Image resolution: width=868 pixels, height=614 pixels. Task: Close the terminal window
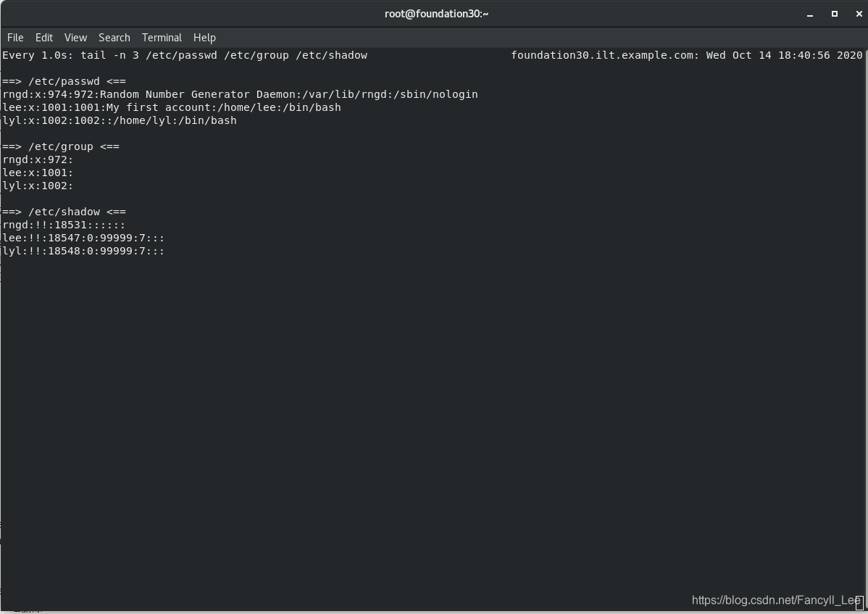(x=859, y=14)
